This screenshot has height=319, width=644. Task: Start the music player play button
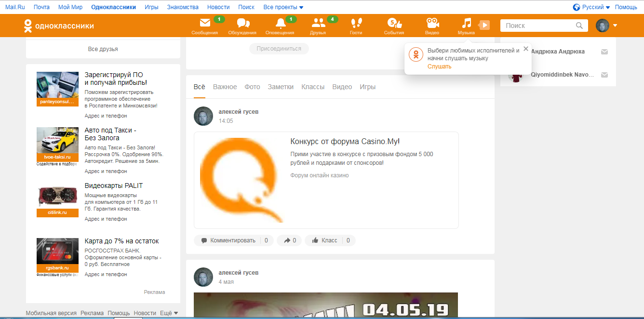(x=484, y=25)
